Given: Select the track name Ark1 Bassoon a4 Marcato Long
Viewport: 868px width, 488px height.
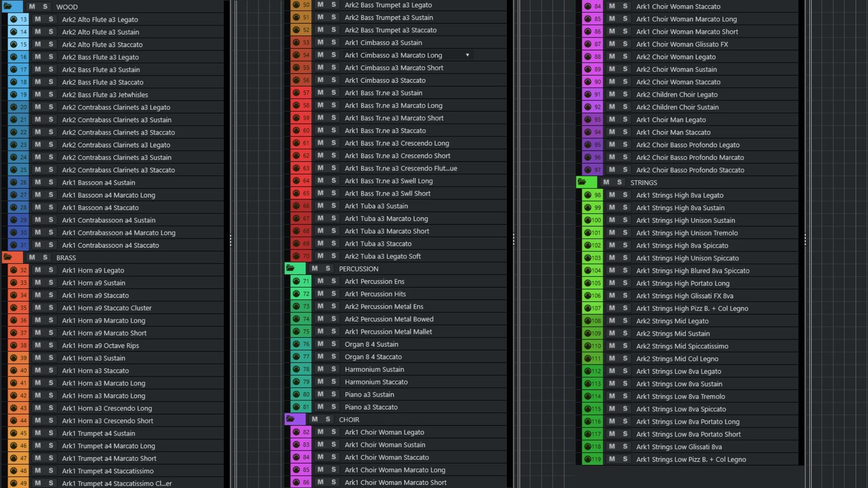Looking at the screenshot, I should (108, 195).
